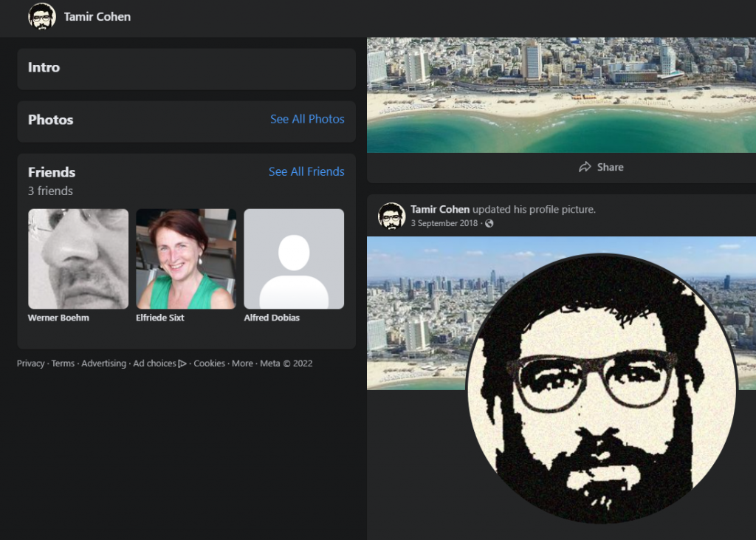The height and width of the screenshot is (540, 756).
Task: Open the Terms footer link
Action: 63,363
